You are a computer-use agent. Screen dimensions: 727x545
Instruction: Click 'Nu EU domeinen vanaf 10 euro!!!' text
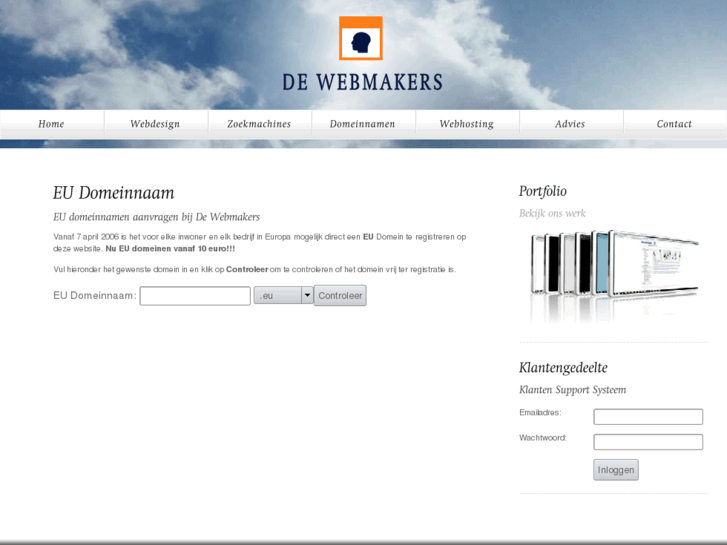[170, 249]
